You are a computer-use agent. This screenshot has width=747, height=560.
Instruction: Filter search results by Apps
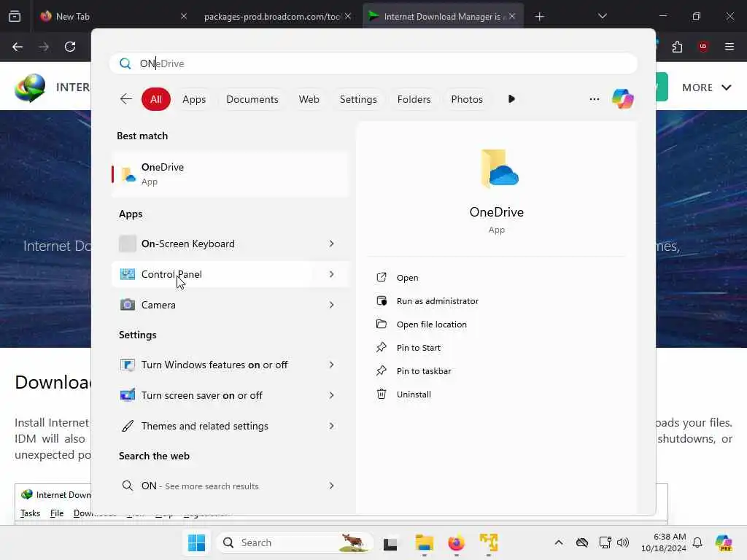pyautogui.click(x=194, y=99)
